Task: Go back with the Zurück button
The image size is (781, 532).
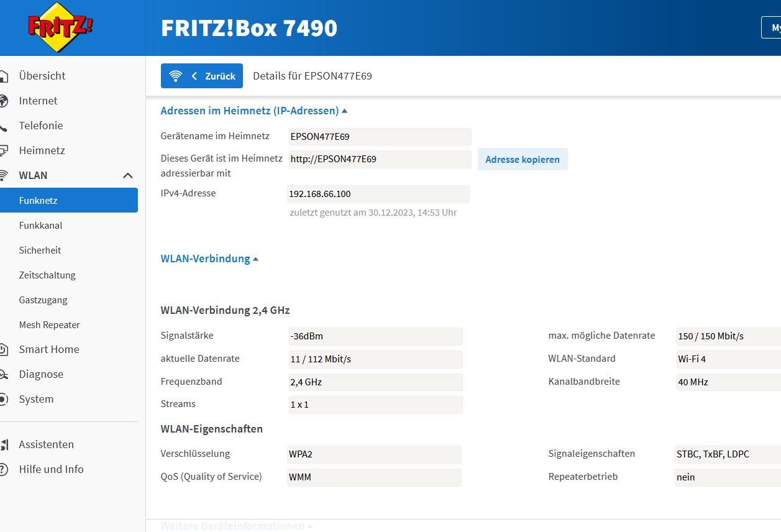Action: click(202, 76)
